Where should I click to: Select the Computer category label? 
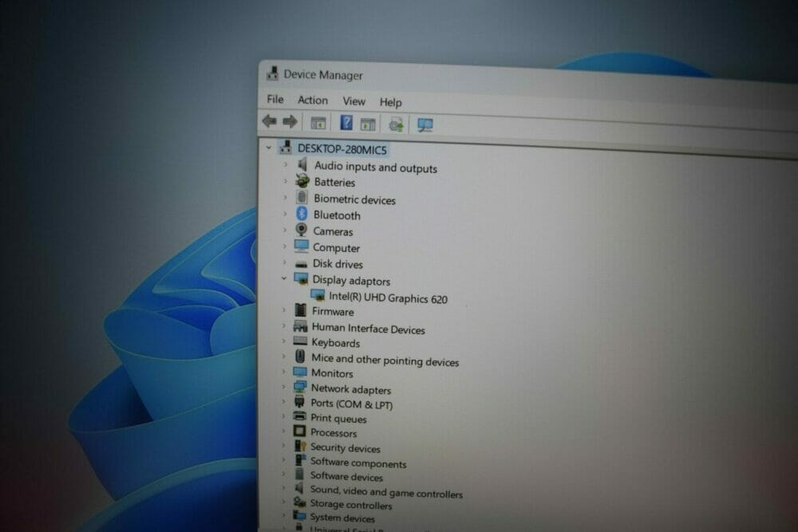[337, 248]
